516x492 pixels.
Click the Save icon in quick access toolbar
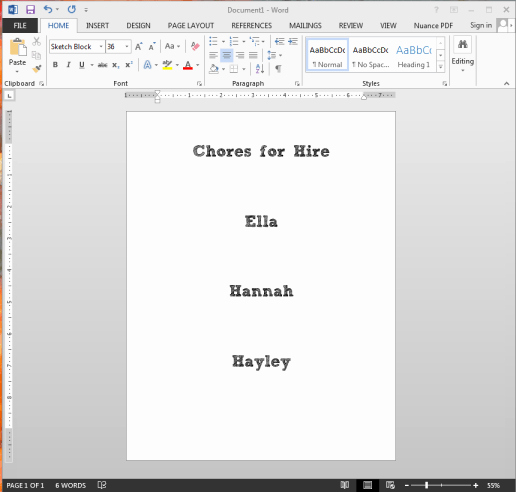[30, 9]
